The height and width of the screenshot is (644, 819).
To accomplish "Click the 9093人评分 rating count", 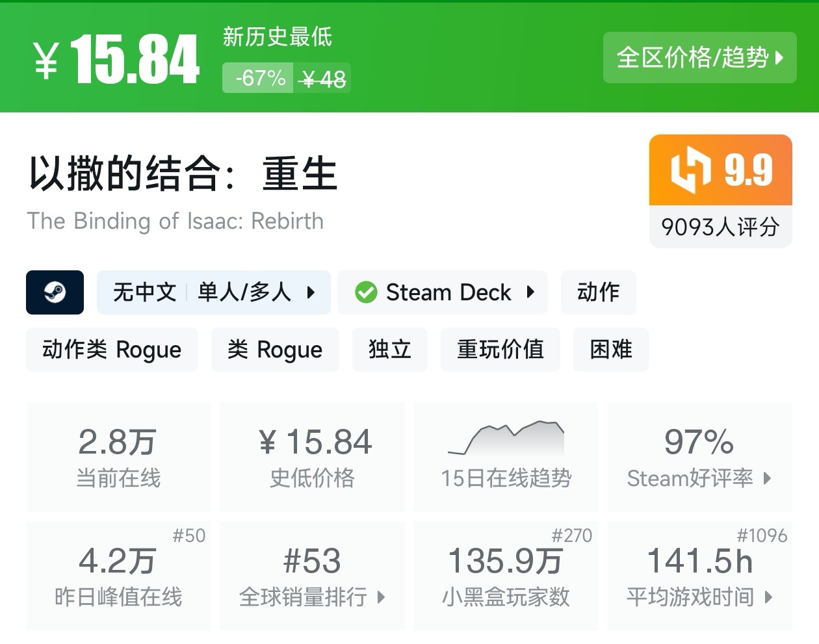I will point(720,227).
